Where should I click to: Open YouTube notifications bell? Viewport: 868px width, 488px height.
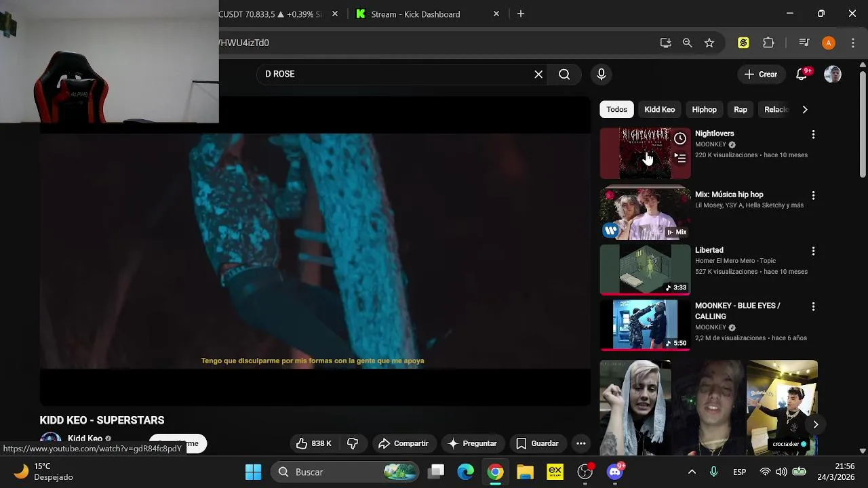[x=802, y=74]
